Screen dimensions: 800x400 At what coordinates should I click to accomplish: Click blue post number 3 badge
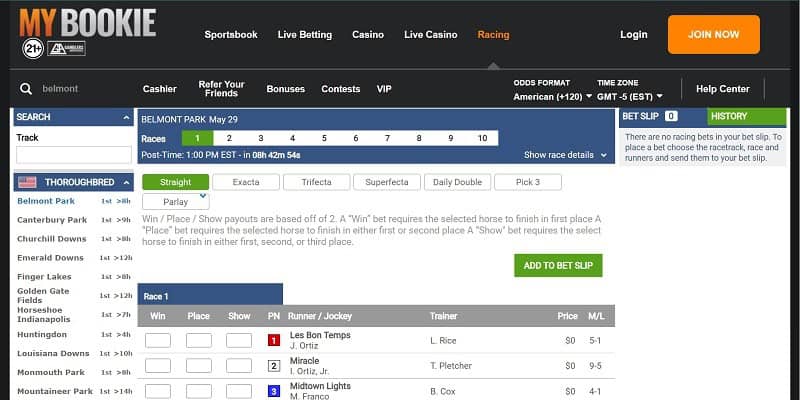click(274, 391)
